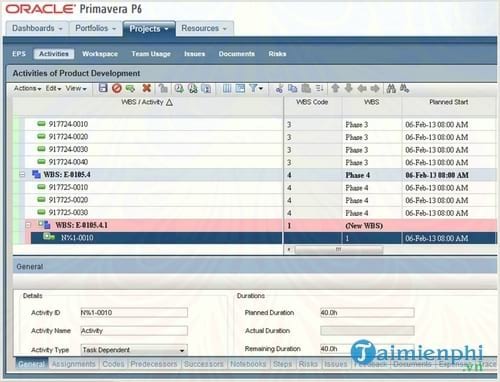Image resolution: width=500 pixels, height=382 pixels.
Task: Click the red cancel changes icon
Action: pos(117,88)
